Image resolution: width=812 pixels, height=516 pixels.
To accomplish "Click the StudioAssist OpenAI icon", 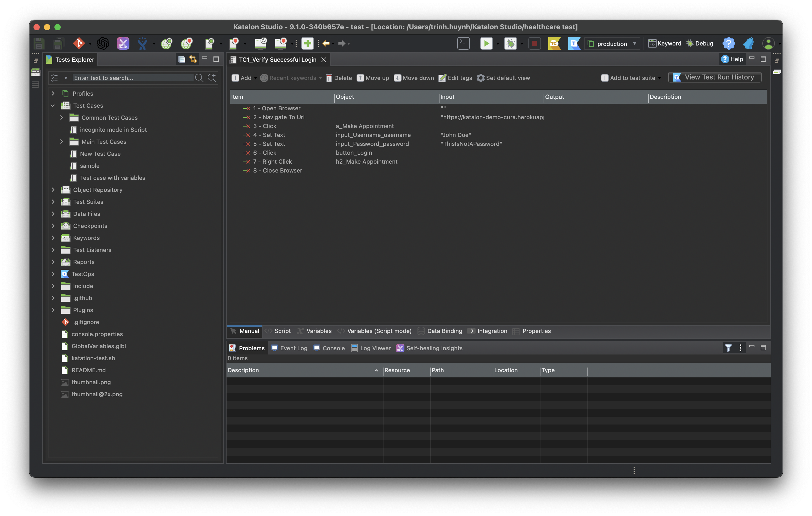I will click(103, 43).
